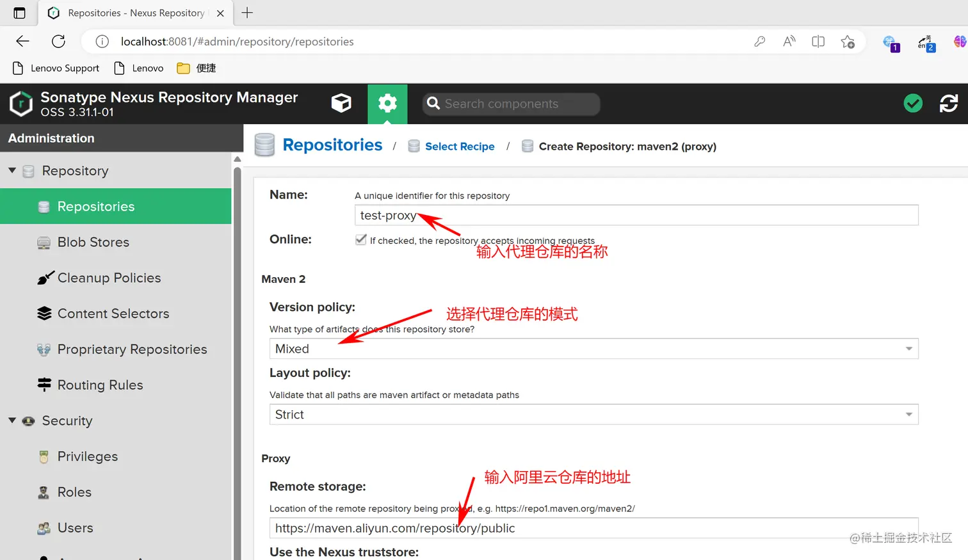This screenshot has height=560, width=968.
Task: Click the system status green checkmark icon
Action: (913, 103)
